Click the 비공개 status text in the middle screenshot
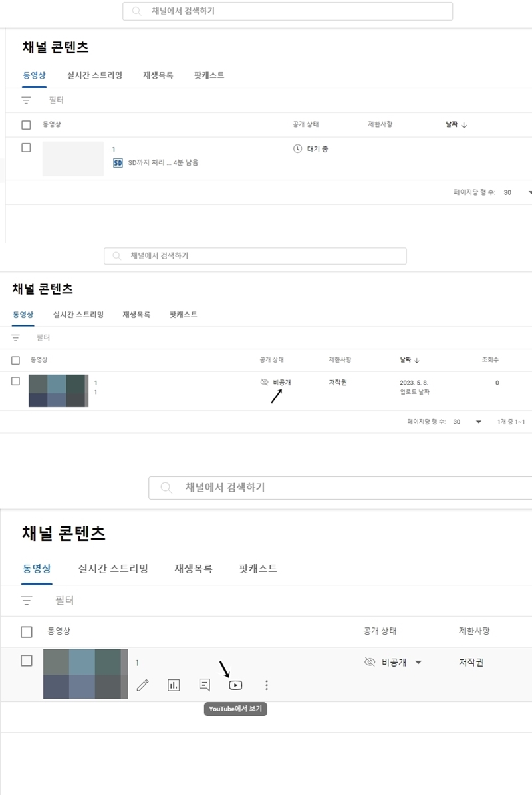Viewport: 532px width, 795px height. tap(282, 382)
